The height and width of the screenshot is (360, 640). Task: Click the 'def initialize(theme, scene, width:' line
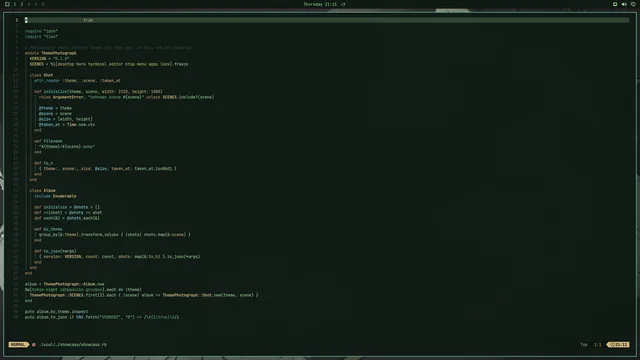tap(98, 92)
